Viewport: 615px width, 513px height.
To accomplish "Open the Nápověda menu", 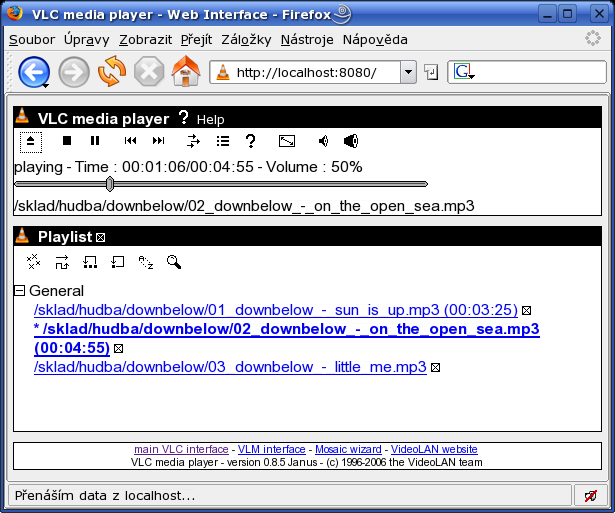I will (x=375, y=40).
